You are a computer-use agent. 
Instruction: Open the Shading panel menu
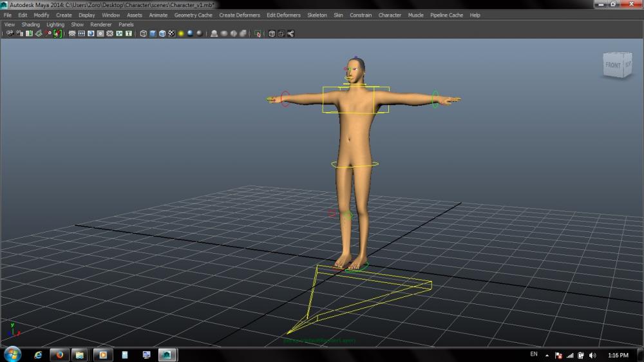30,24
